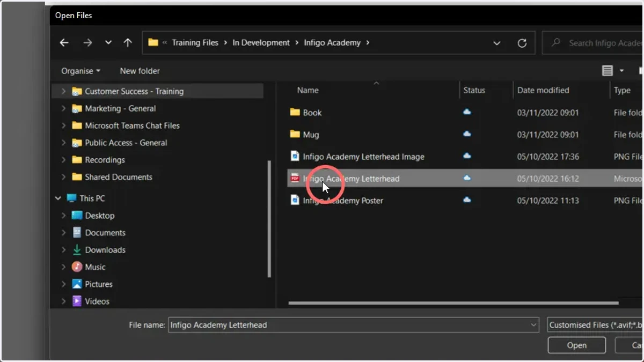
Task: Click the Videos icon in sidebar
Action: (x=77, y=301)
